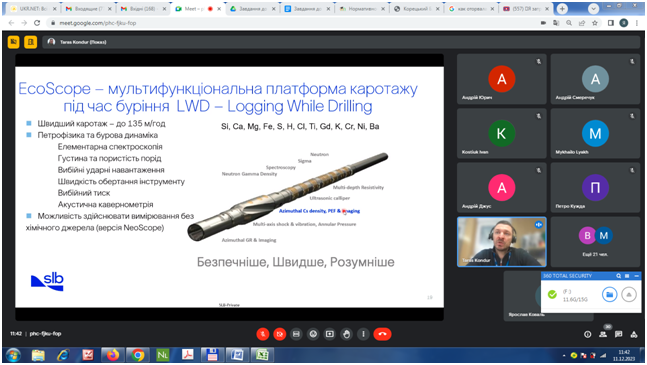Viewport: 647px width, 365px height.
Task: Select Петро Кужда participant tile
Action: click(595, 188)
